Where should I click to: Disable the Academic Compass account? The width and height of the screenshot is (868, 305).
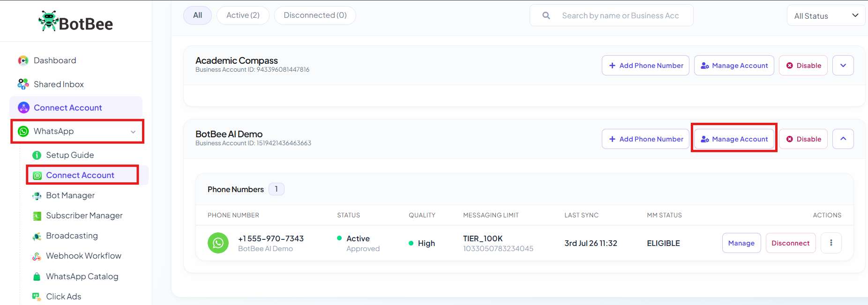[x=803, y=66]
